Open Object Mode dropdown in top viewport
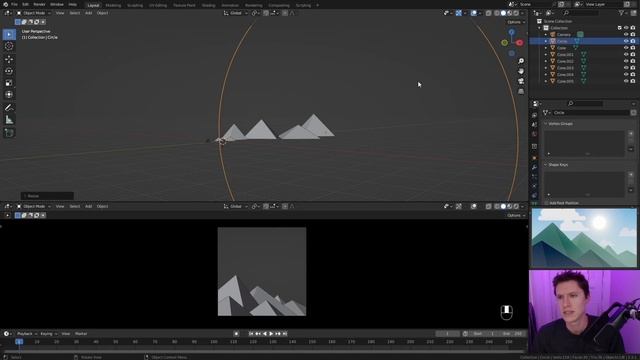The width and height of the screenshot is (640, 360). point(33,13)
